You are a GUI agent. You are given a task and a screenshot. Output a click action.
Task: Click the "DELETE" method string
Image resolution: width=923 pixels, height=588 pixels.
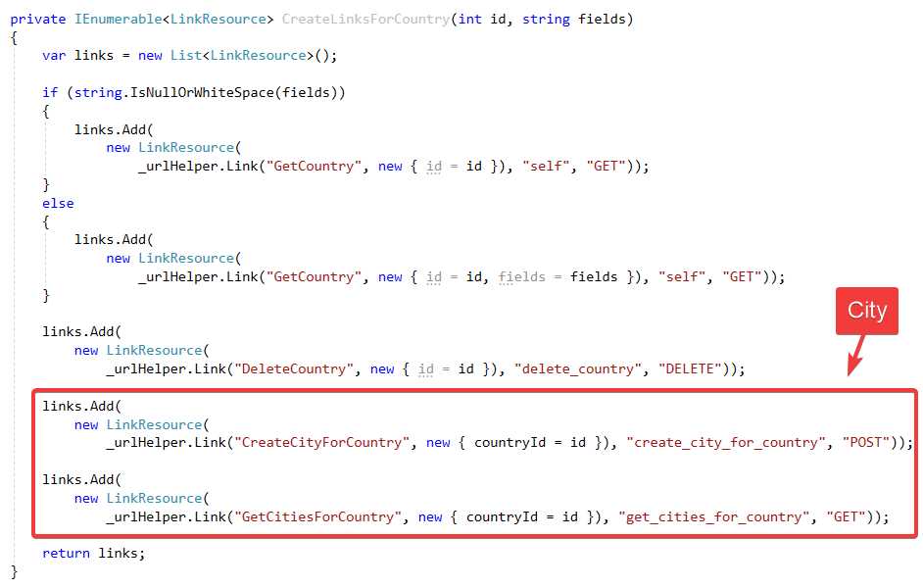[x=690, y=369]
